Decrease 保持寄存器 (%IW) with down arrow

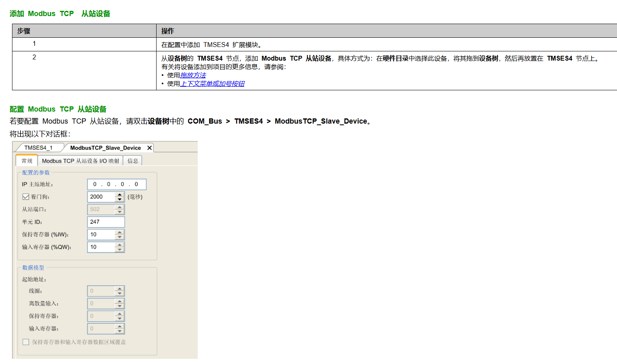120,237
